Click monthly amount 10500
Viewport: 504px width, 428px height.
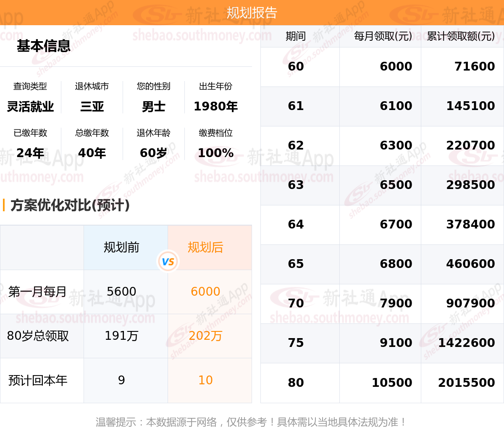coord(392,383)
